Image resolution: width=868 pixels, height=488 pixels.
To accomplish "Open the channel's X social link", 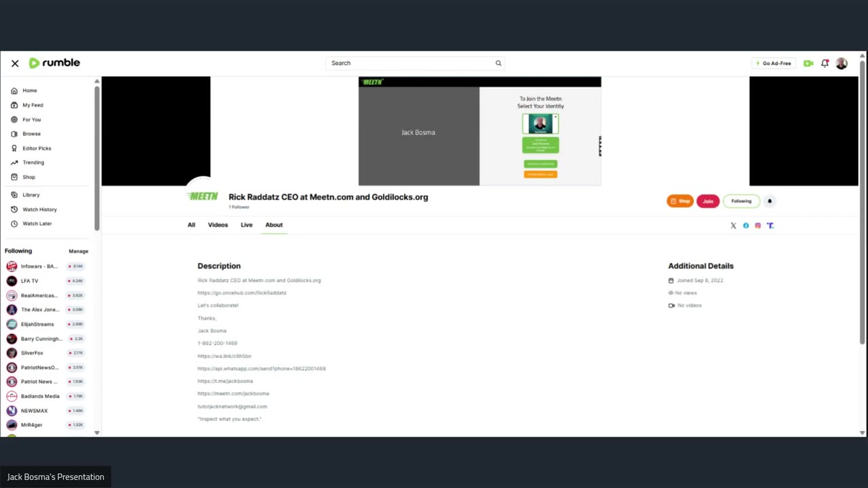I will pos(733,226).
